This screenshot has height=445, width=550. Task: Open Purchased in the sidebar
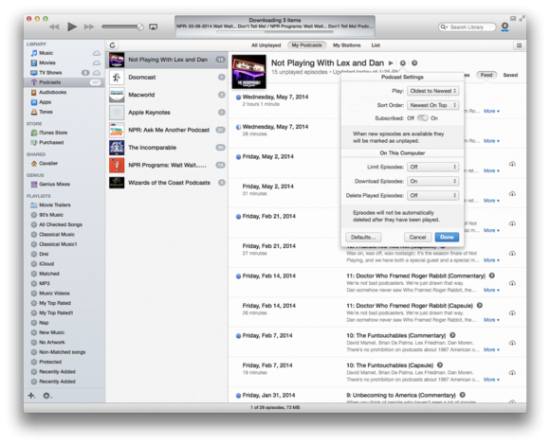click(x=64, y=142)
